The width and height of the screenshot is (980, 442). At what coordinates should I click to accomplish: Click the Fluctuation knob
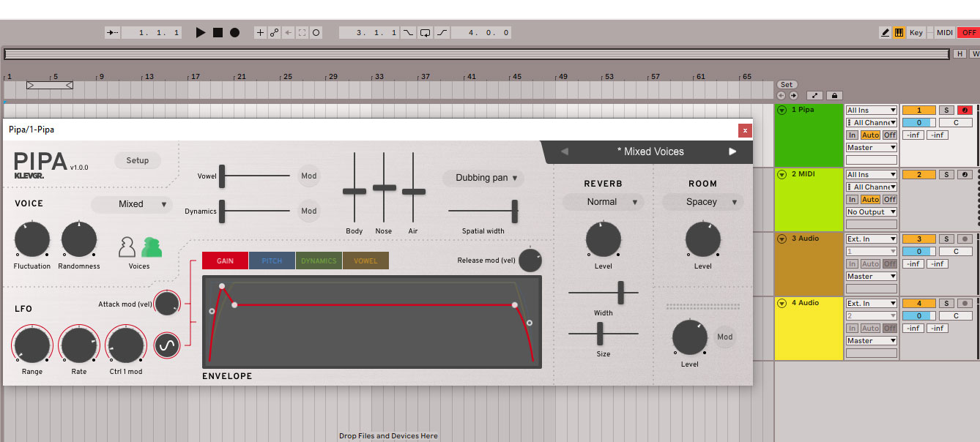[32, 240]
